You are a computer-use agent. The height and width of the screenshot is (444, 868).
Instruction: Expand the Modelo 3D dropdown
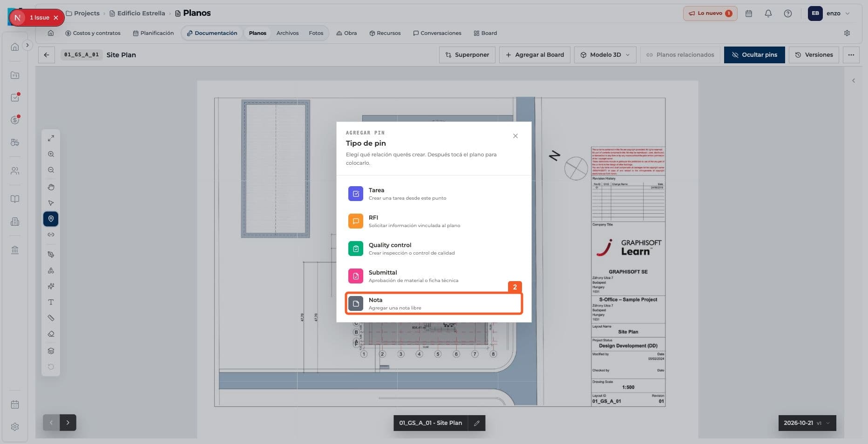605,55
